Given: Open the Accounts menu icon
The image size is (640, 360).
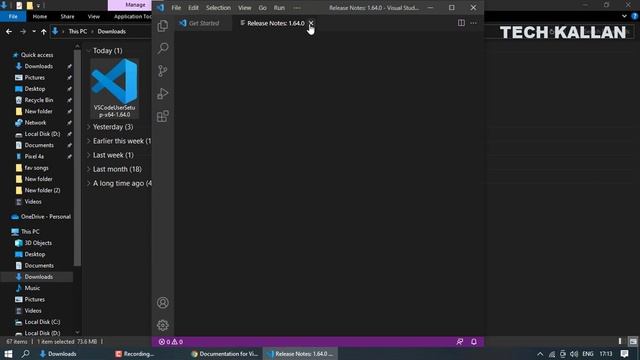Looking at the screenshot, I should [162, 302].
